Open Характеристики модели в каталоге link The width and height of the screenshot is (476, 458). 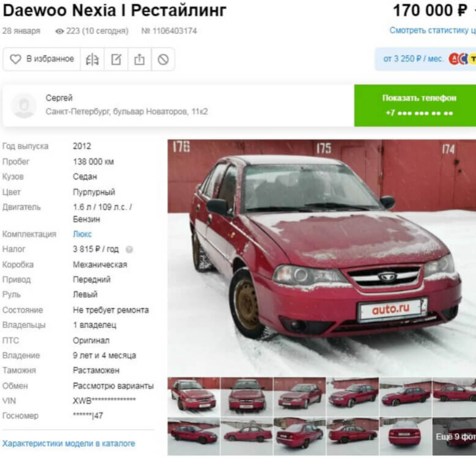click(68, 443)
